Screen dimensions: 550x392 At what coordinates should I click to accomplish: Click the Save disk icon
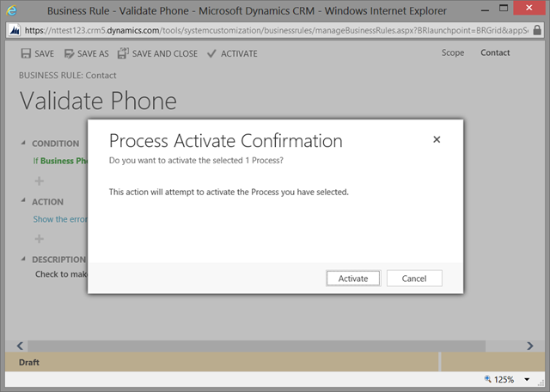click(25, 53)
